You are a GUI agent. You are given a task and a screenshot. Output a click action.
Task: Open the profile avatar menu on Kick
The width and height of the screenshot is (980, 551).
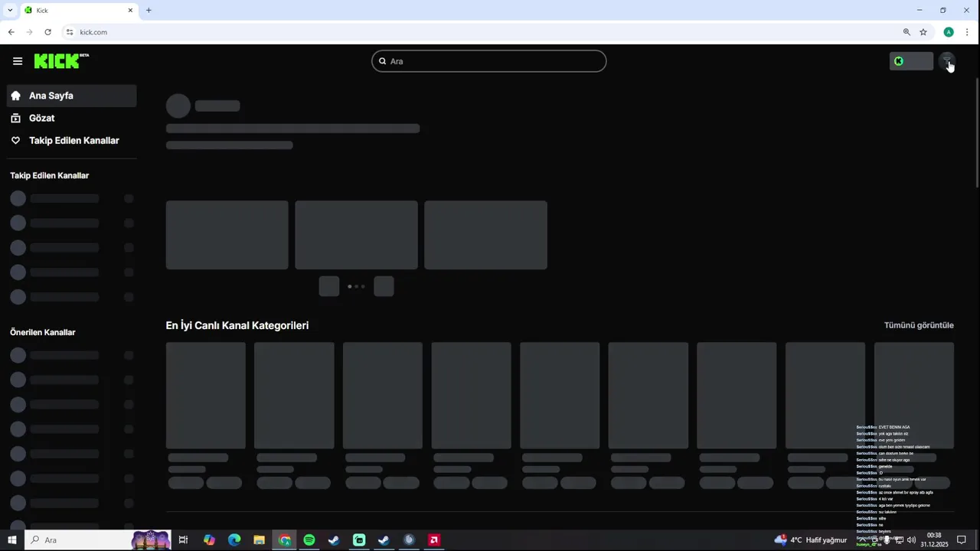[x=947, y=61]
